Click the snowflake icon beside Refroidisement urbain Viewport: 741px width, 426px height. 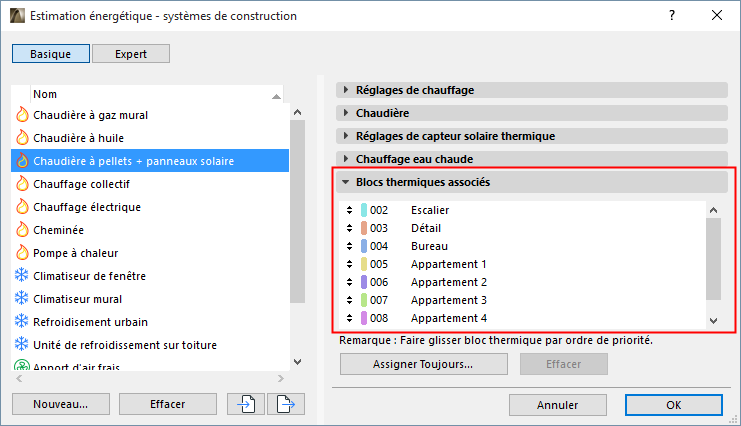tap(22, 321)
